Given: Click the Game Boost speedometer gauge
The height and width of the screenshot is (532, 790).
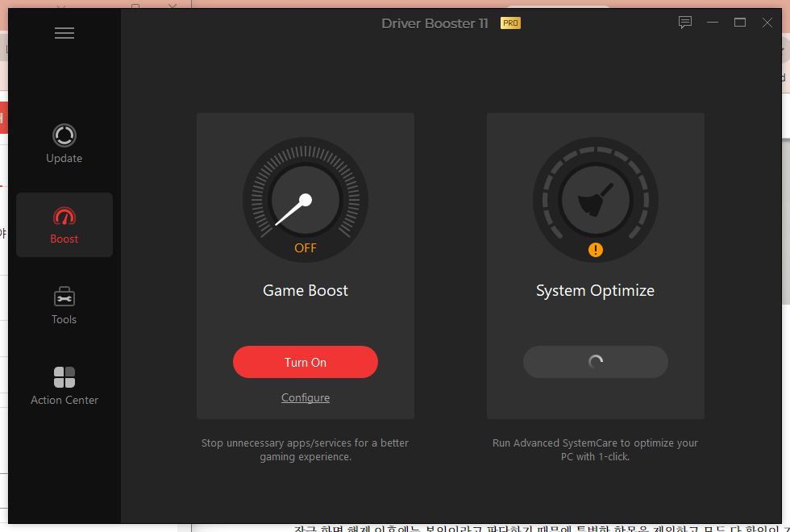Looking at the screenshot, I should click(x=306, y=200).
